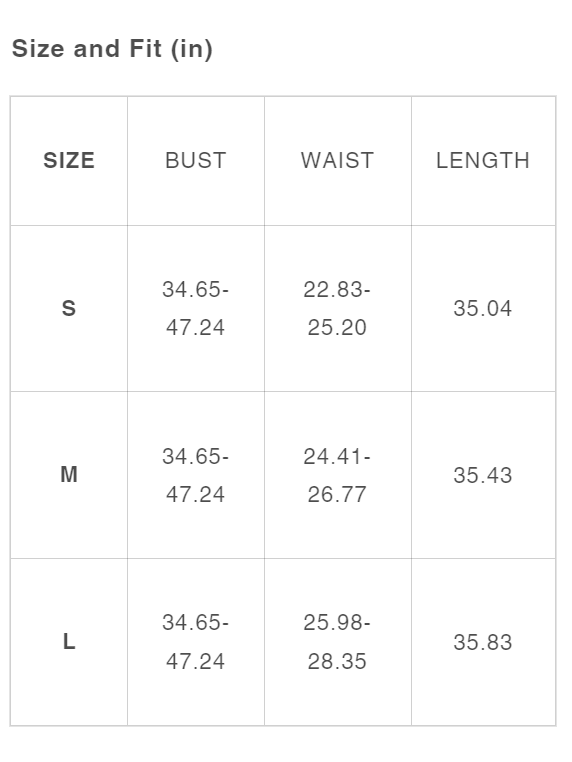Viewport: 572px width, 762px height.
Task: Select the SIZE column header
Action: click(69, 160)
